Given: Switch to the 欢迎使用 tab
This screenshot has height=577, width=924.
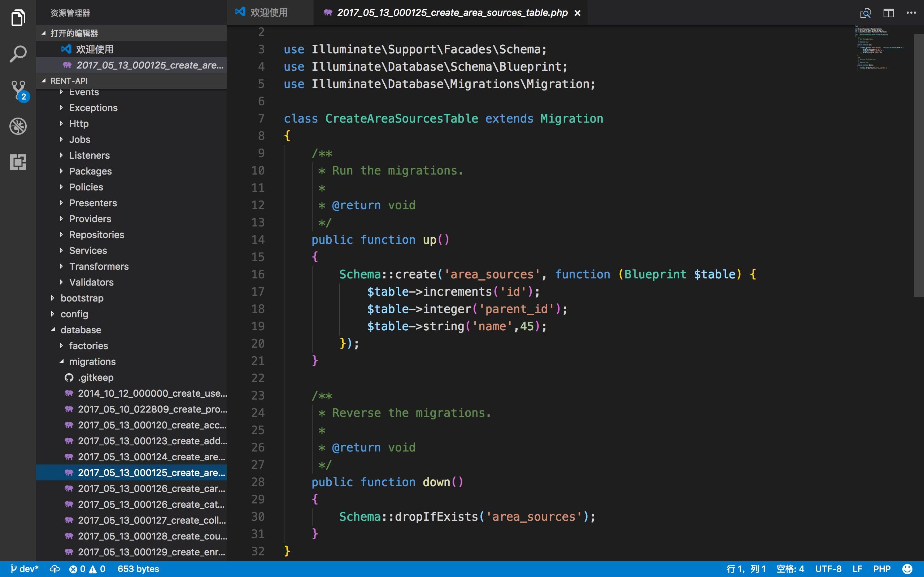Looking at the screenshot, I should click(x=269, y=13).
